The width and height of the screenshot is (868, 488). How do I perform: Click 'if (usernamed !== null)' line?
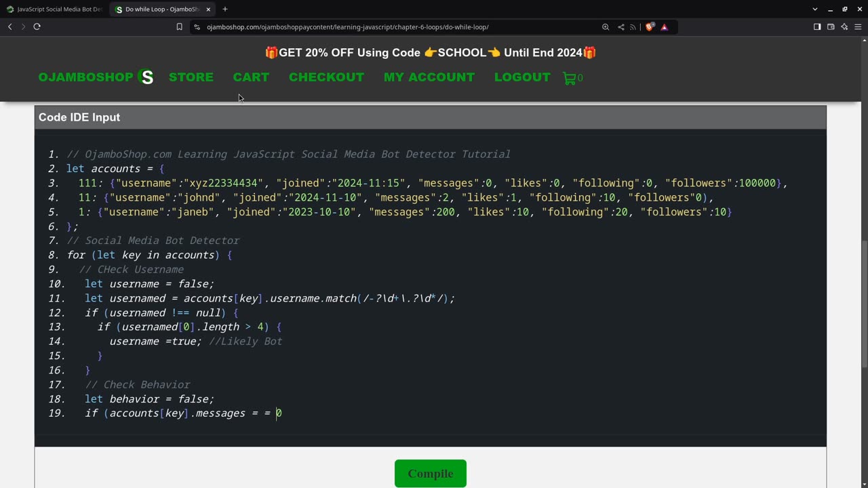tap(161, 312)
